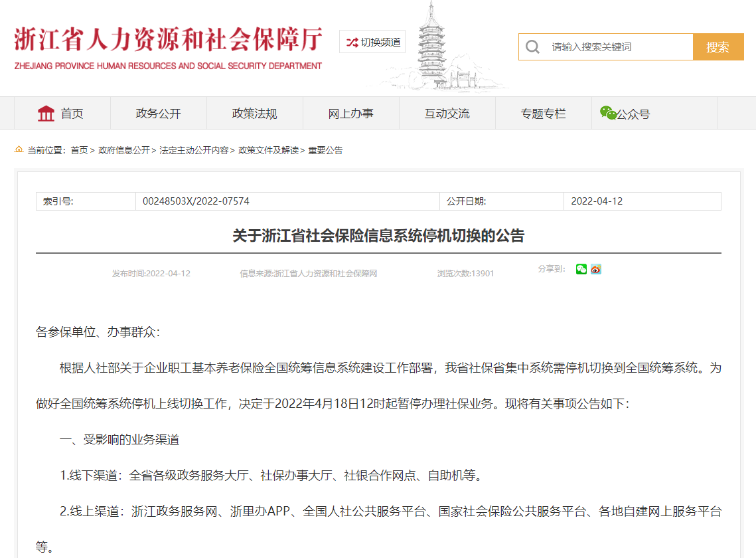Select the 互动交流 navigation item
Viewport: 756px width, 558px height.
point(447,114)
